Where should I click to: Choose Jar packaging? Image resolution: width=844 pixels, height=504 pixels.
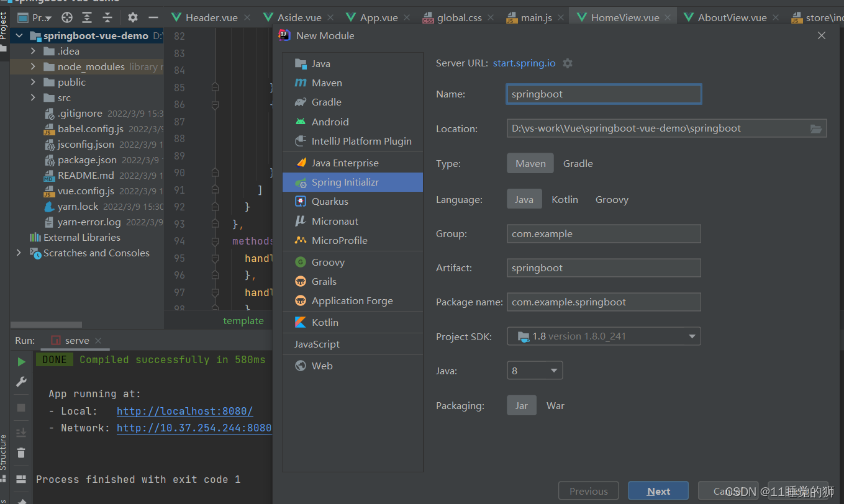click(x=522, y=405)
